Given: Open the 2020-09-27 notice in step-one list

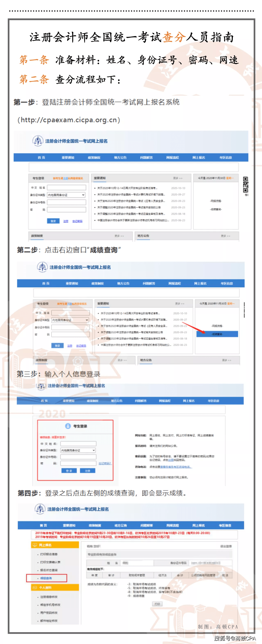Looking at the screenshot, I should point(131,194).
